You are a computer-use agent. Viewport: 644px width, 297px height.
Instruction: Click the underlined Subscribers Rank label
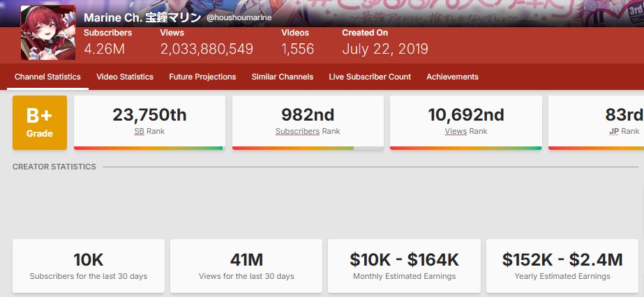tap(297, 131)
